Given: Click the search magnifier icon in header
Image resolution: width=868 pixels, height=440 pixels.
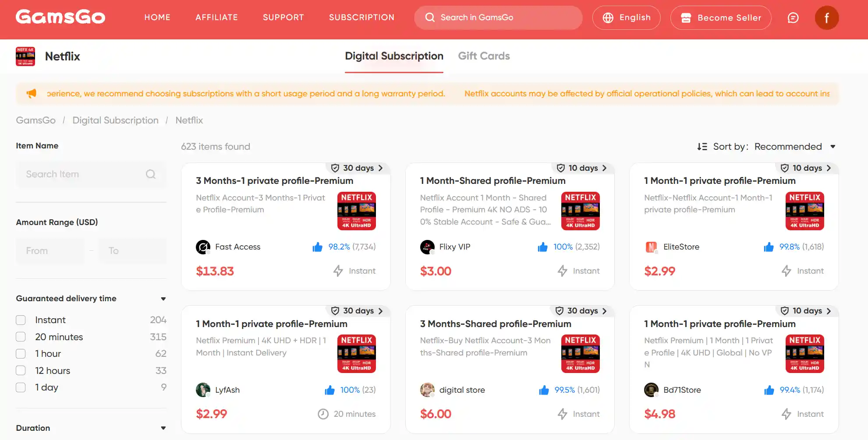Looking at the screenshot, I should [x=430, y=18].
